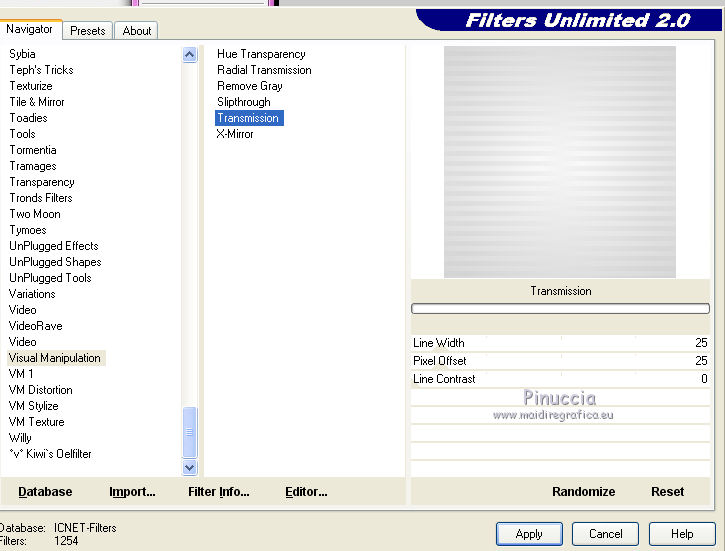Select Texturize category
This screenshot has height=551, width=725.
31,86
